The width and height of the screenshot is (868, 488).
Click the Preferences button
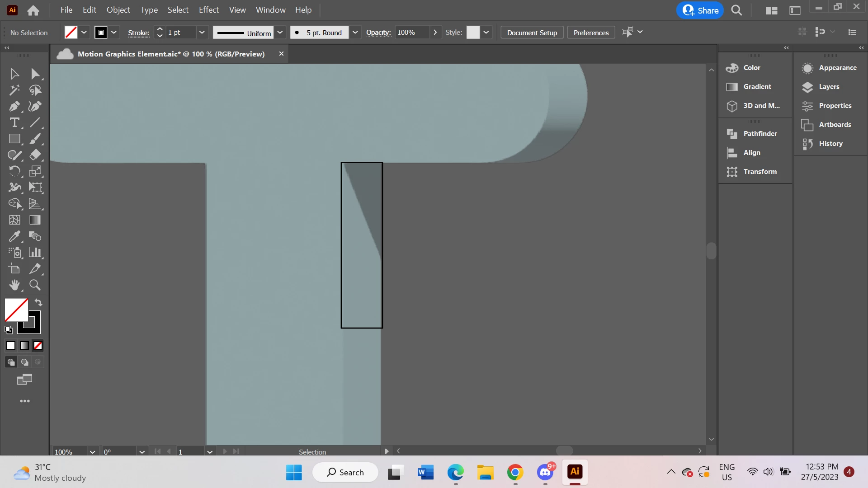[x=591, y=33]
